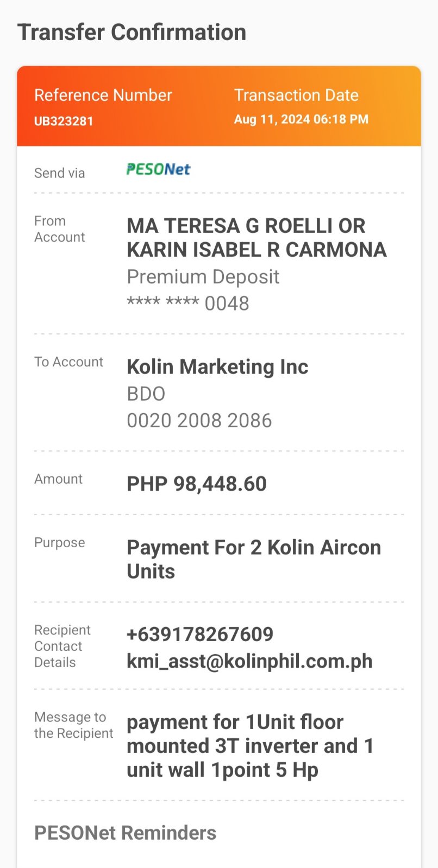Image resolution: width=438 pixels, height=868 pixels.
Task: Tap the Recipient Contact Details label
Action: pos(62,646)
